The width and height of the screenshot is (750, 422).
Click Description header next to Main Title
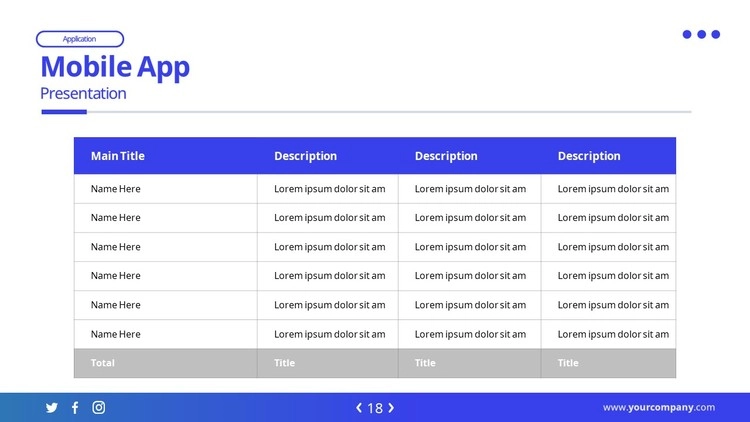306,156
